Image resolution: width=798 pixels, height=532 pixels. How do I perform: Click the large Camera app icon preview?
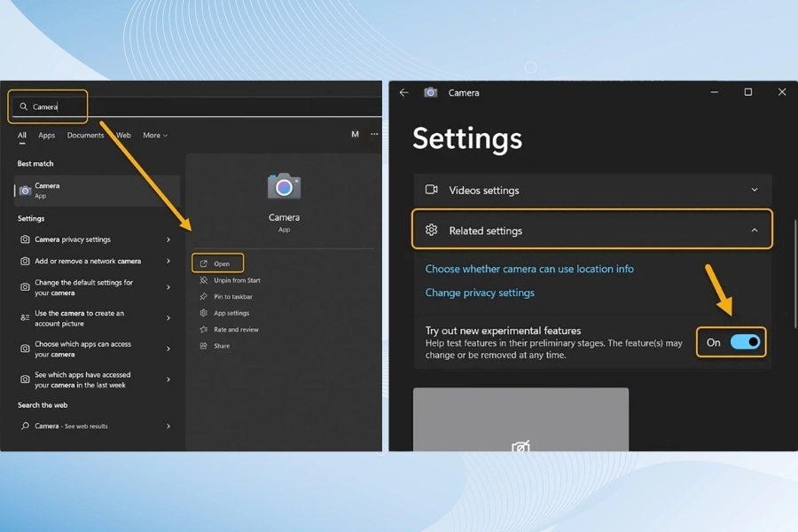point(284,188)
